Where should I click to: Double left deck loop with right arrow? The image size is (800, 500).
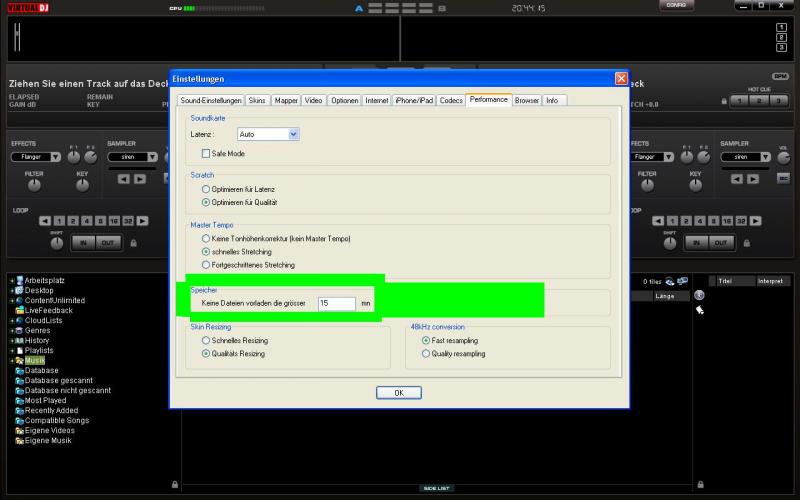click(142, 221)
